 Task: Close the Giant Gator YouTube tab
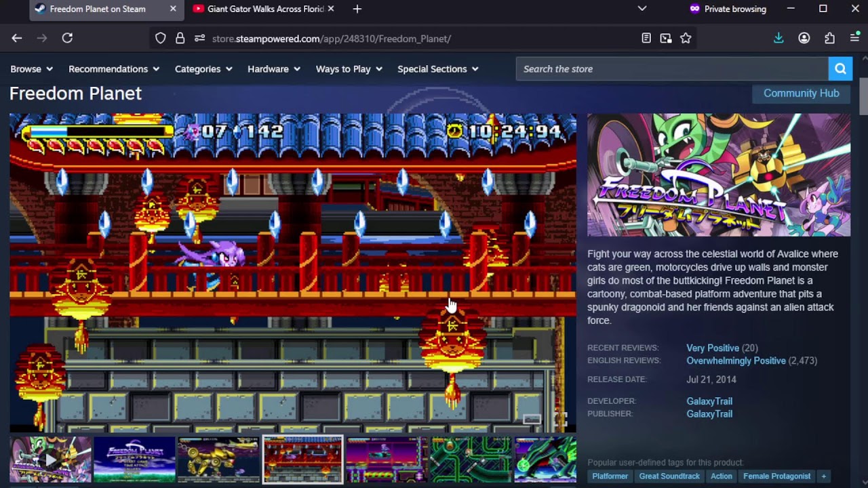tap(331, 9)
